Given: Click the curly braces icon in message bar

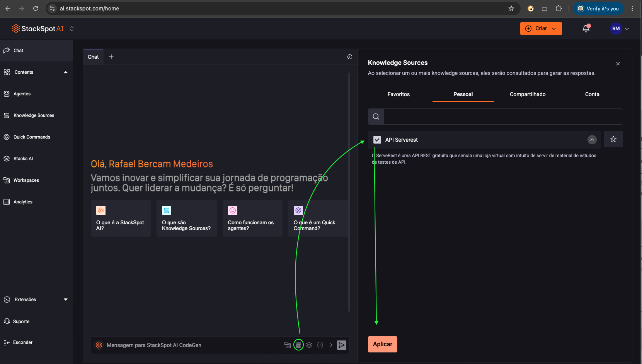Looking at the screenshot, I should [x=320, y=345].
